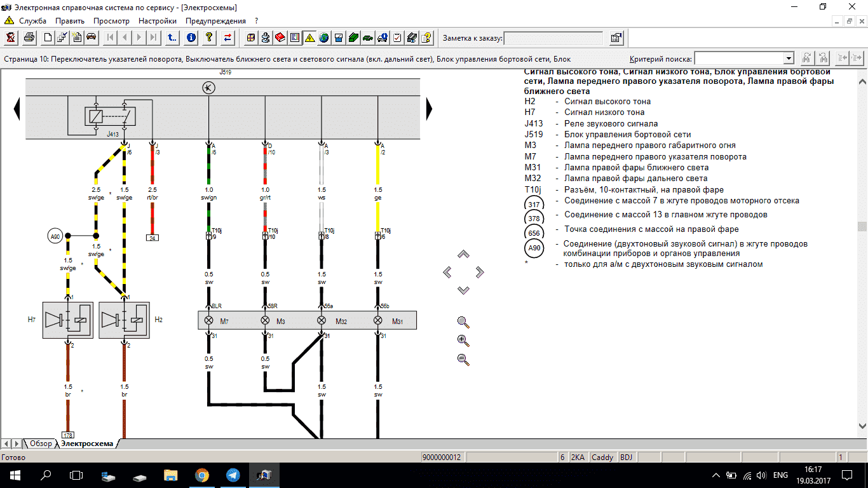Click the zoom in magnifier plus icon

point(463,341)
